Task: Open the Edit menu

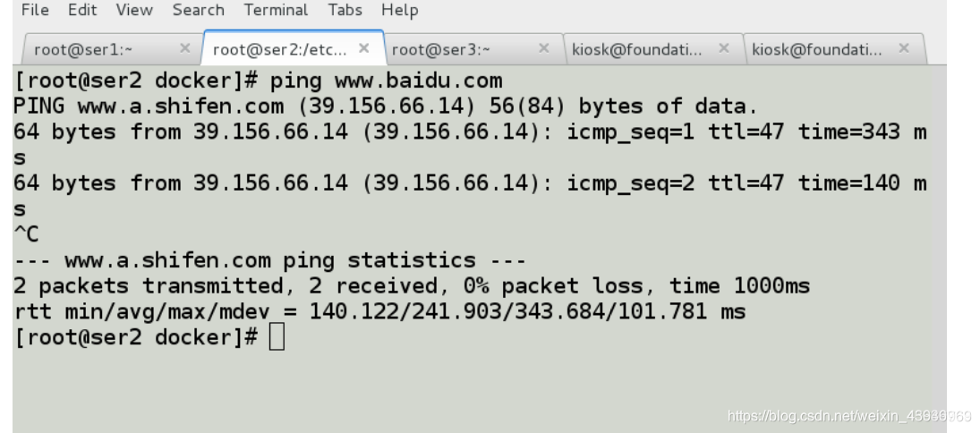Action: [x=82, y=10]
